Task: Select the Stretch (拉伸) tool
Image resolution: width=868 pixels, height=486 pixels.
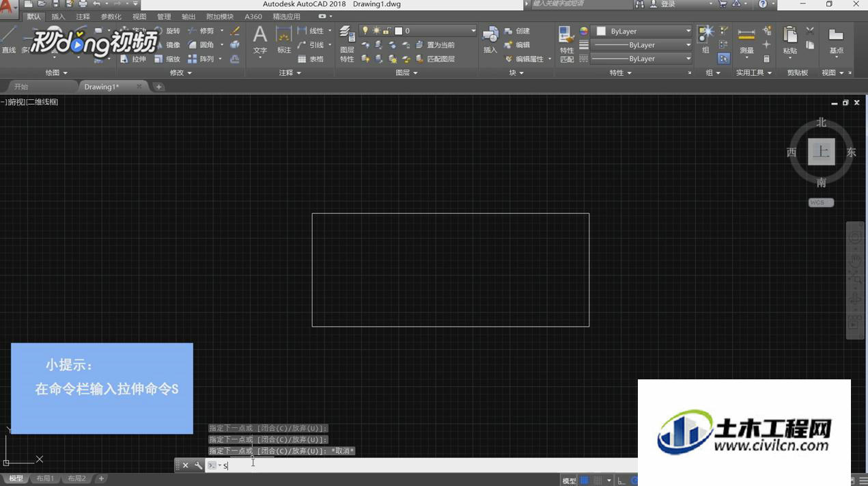Action: click(133, 59)
